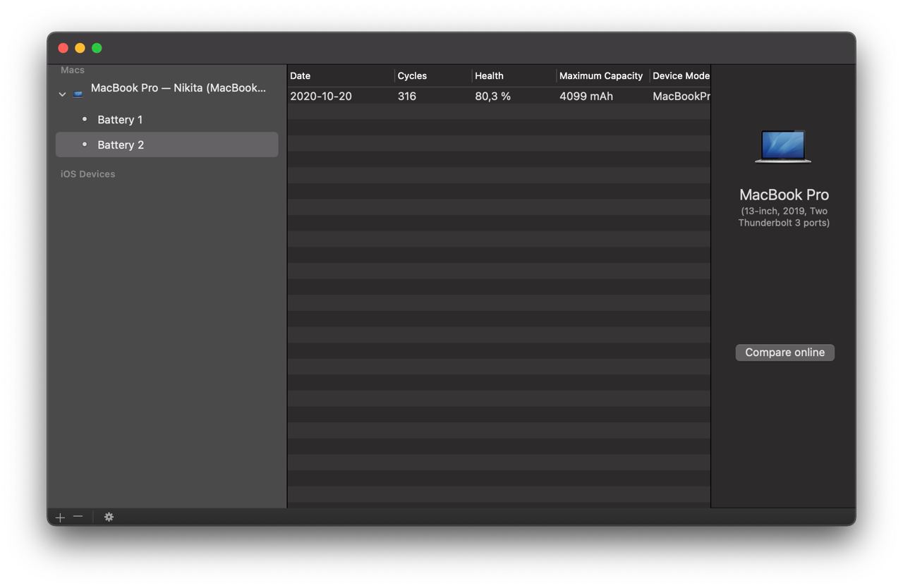
Task: Click the plus add device icon
Action: 60,517
